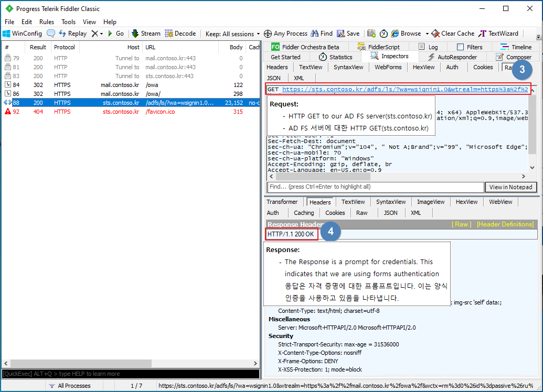Viewport: 543px width, 392px height.
Task: Open the Filters tab
Action: 470,47
